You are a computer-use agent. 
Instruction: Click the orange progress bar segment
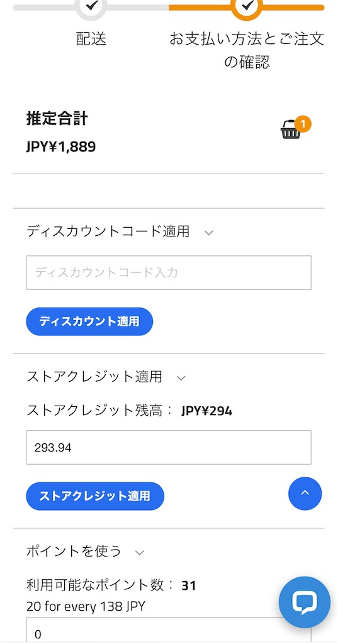pyautogui.click(x=247, y=8)
